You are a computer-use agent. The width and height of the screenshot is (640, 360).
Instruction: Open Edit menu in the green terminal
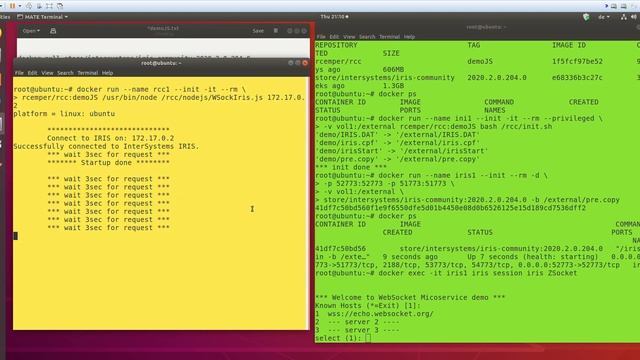[x=334, y=37]
